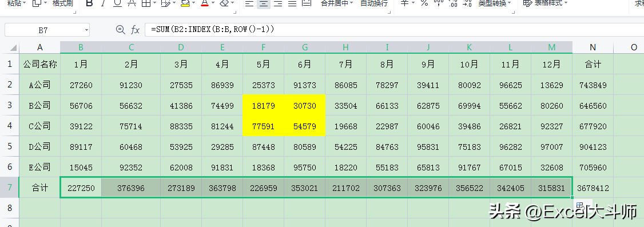The image size is (644, 227).
Task: Toggle Bold formatting
Action: (x=90, y=3)
